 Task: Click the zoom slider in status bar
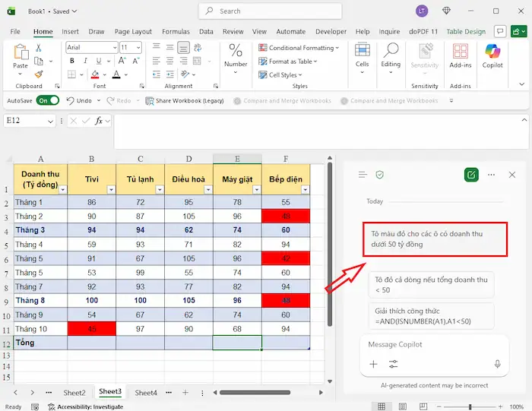(471, 407)
